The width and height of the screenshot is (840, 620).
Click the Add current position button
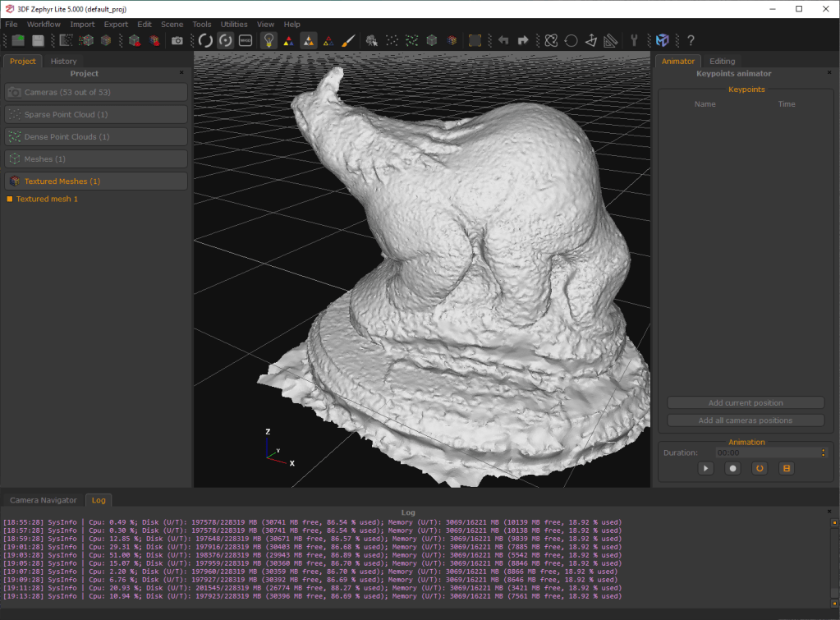[x=746, y=403]
